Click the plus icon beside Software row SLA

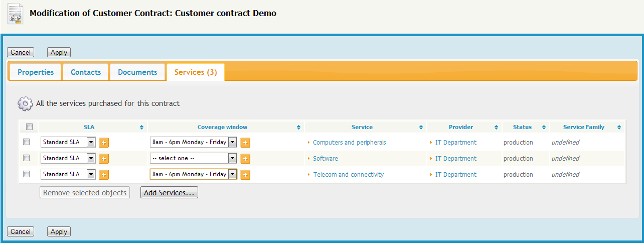coord(104,159)
